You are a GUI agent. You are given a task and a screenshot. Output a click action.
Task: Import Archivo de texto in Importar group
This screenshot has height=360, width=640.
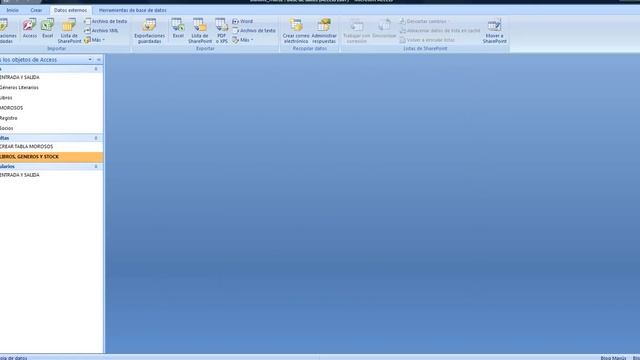click(105, 21)
